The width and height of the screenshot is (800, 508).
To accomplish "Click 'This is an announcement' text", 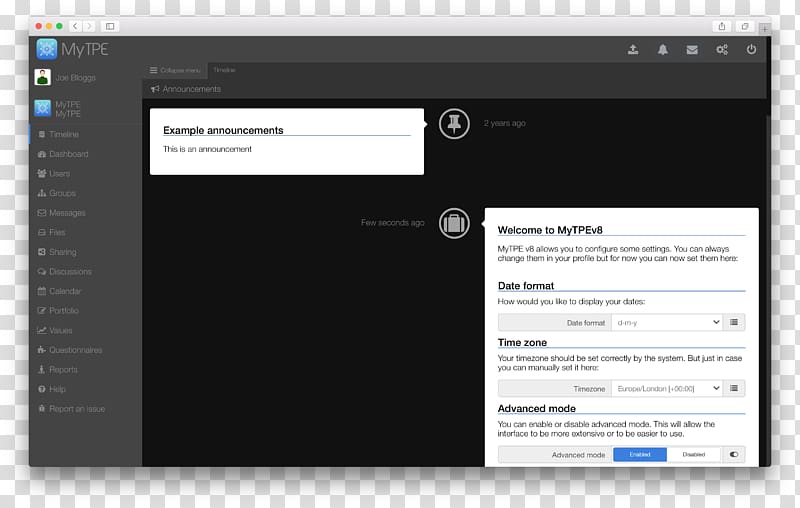I will point(207,149).
